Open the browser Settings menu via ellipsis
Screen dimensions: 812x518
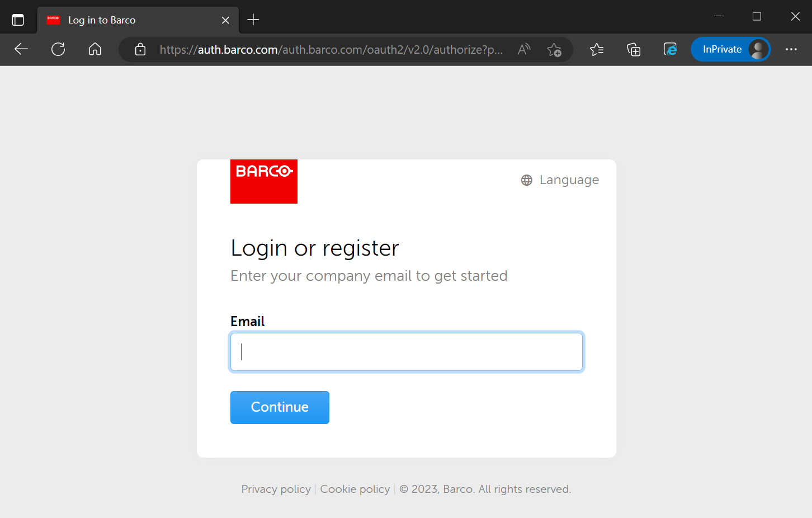[791, 49]
